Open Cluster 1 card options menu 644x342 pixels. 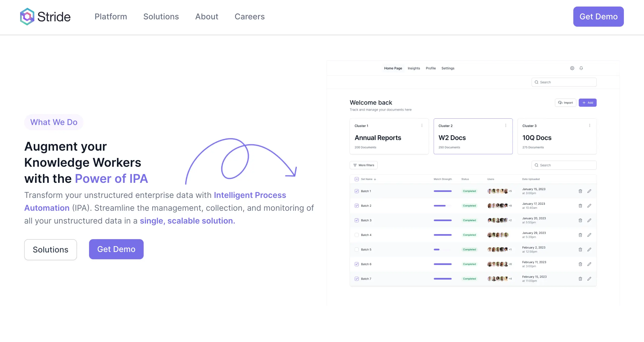point(422,125)
